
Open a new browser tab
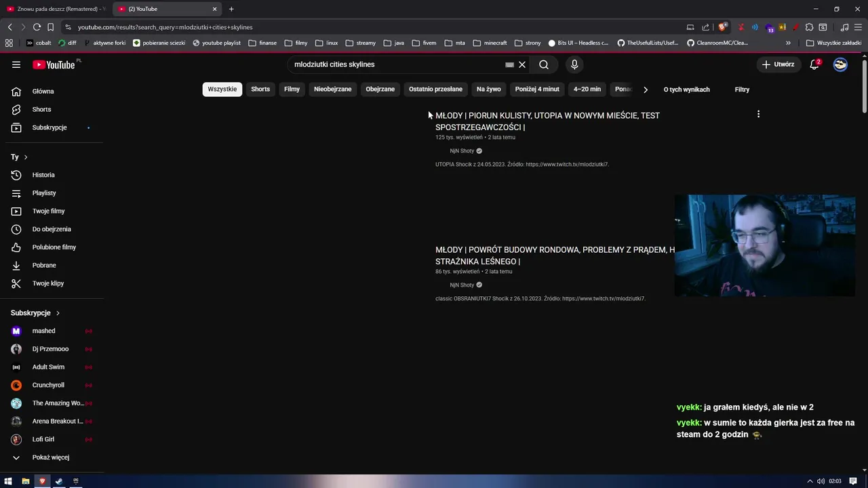(x=231, y=9)
